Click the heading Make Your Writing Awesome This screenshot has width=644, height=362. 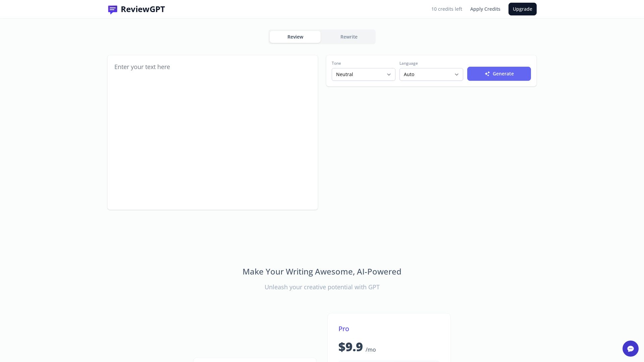tap(322, 271)
